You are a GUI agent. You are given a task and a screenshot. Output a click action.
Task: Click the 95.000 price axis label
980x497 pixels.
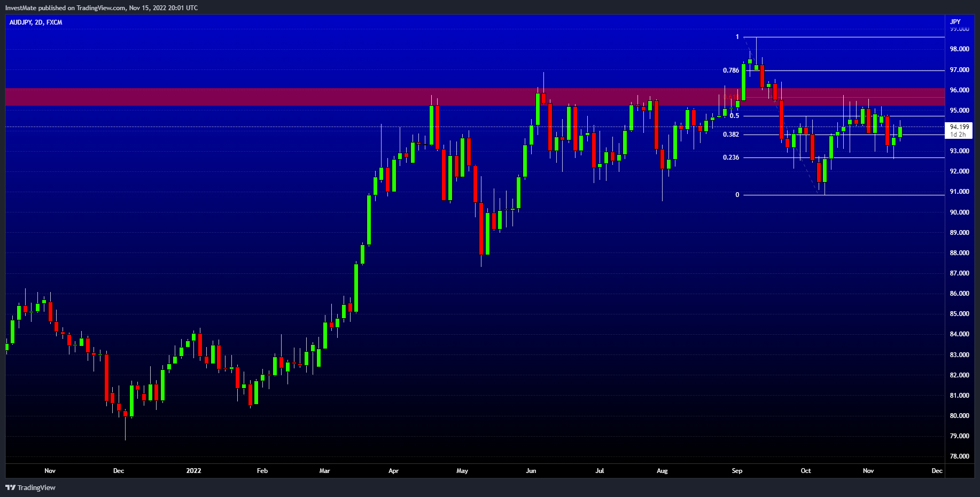959,111
